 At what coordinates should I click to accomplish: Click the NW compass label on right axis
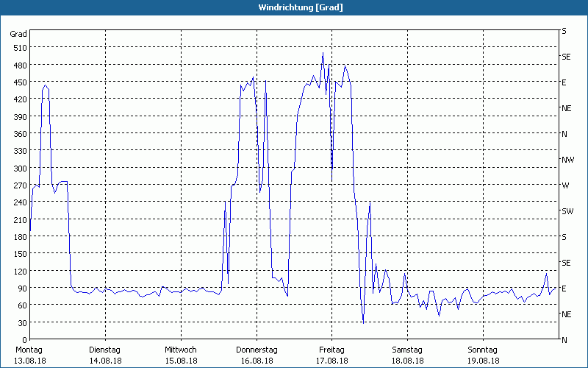(x=567, y=160)
